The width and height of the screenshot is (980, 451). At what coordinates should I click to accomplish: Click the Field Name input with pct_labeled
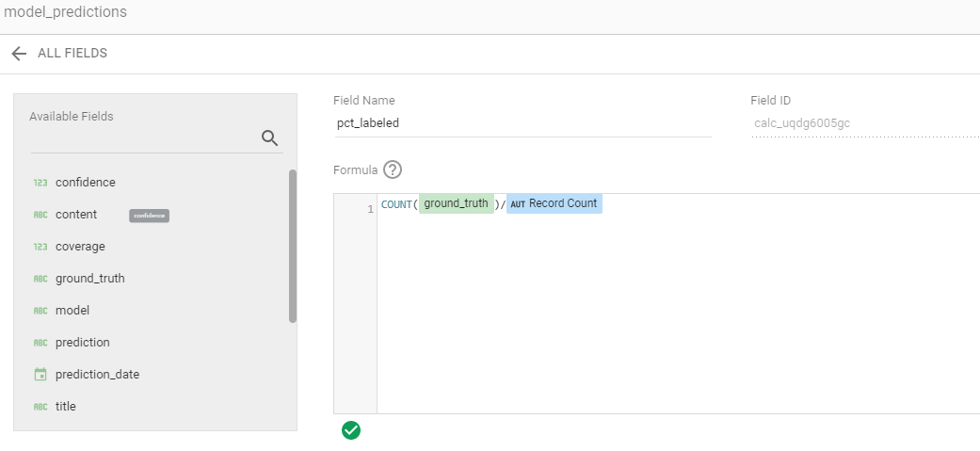(x=522, y=122)
